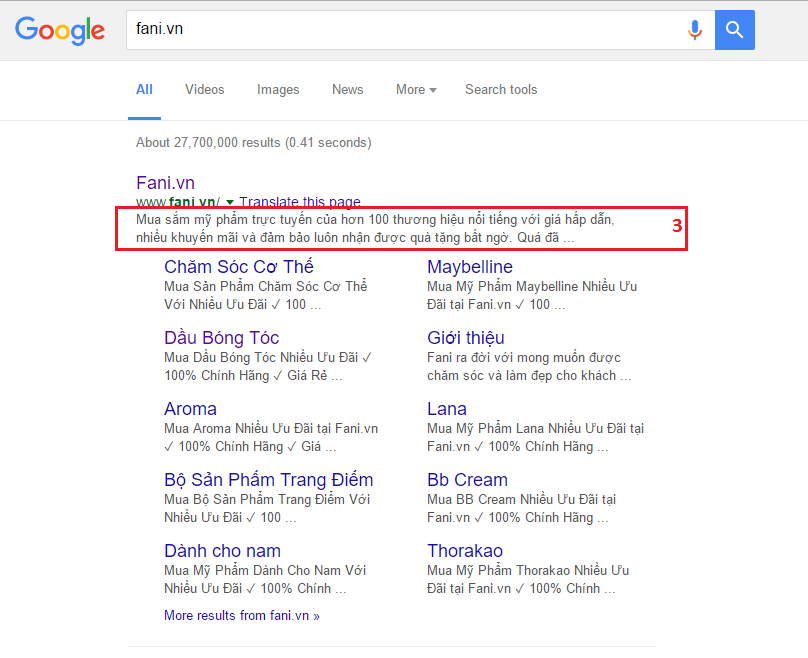Expand the green arrow next to www.fani.vn
Image resolution: width=808 pixels, height=658 pixels.
point(230,202)
